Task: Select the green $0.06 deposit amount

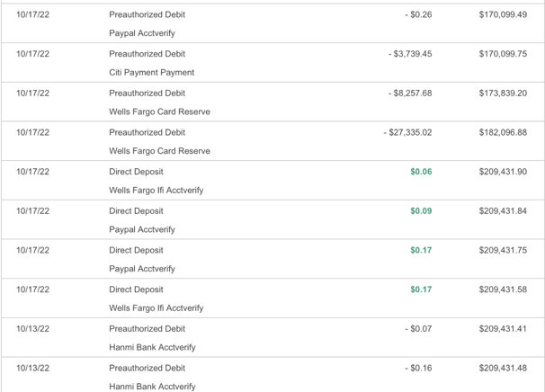Action: pos(421,172)
